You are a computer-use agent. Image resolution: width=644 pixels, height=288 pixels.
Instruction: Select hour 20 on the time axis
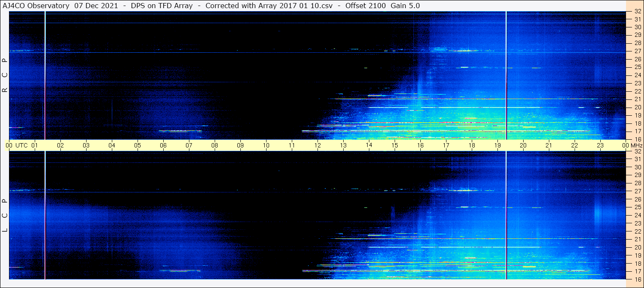pyautogui.click(x=523, y=145)
